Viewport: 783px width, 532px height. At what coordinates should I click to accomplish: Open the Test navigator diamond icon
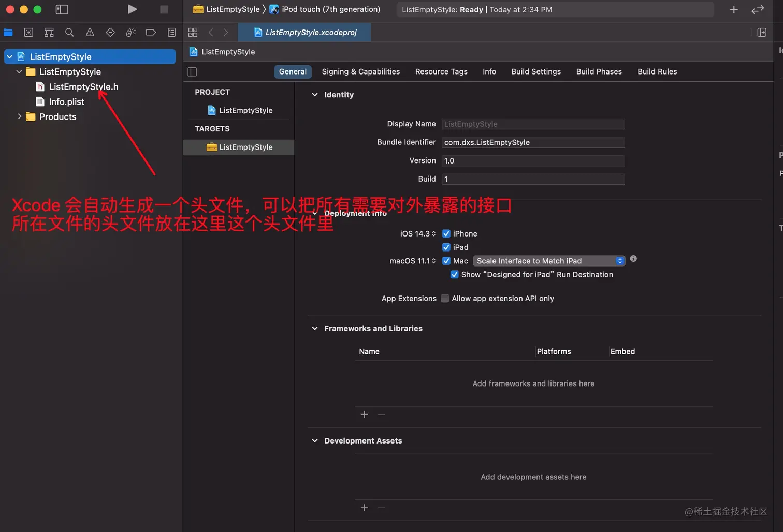point(110,33)
